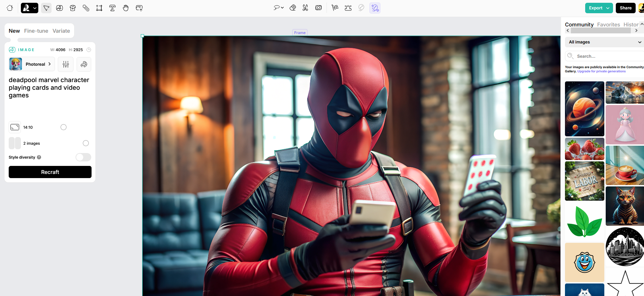Image resolution: width=644 pixels, height=296 pixels.
Task: Open generation history clock icon
Action: (x=89, y=50)
